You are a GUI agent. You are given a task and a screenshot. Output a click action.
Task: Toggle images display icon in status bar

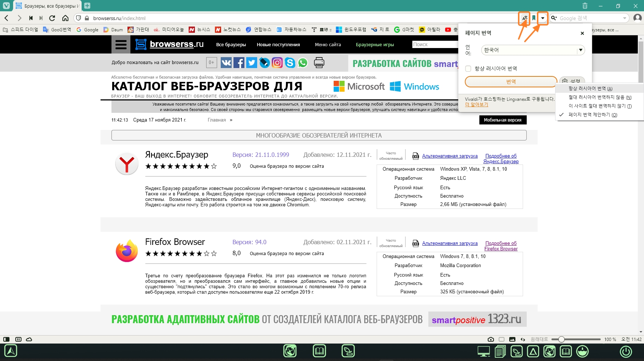click(512, 339)
